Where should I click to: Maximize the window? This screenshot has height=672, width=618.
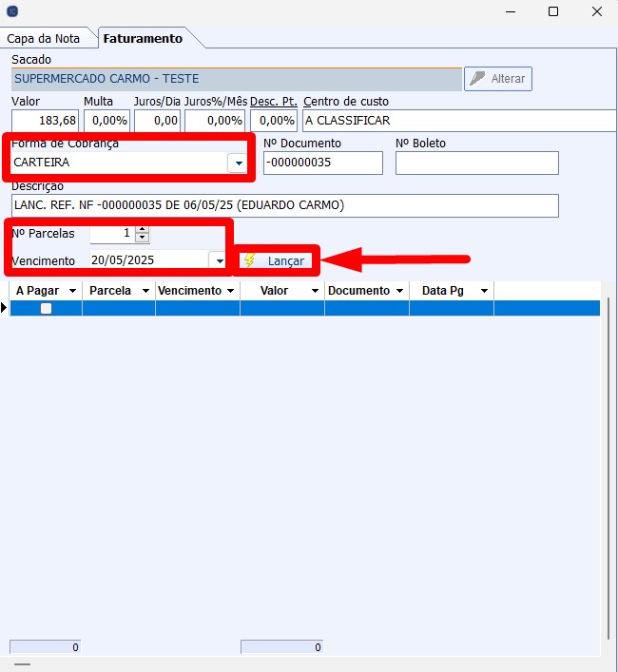(553, 11)
